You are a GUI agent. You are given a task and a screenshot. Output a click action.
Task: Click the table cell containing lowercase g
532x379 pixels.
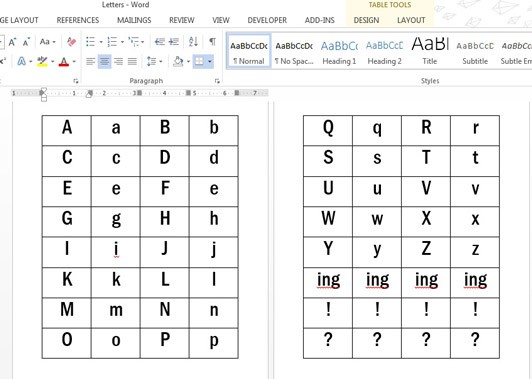[x=116, y=222]
